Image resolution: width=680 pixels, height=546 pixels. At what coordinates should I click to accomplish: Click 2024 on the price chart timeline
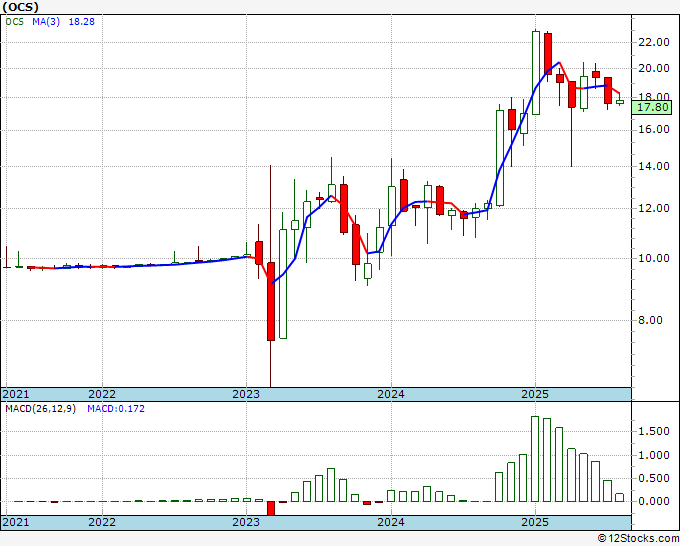click(391, 394)
